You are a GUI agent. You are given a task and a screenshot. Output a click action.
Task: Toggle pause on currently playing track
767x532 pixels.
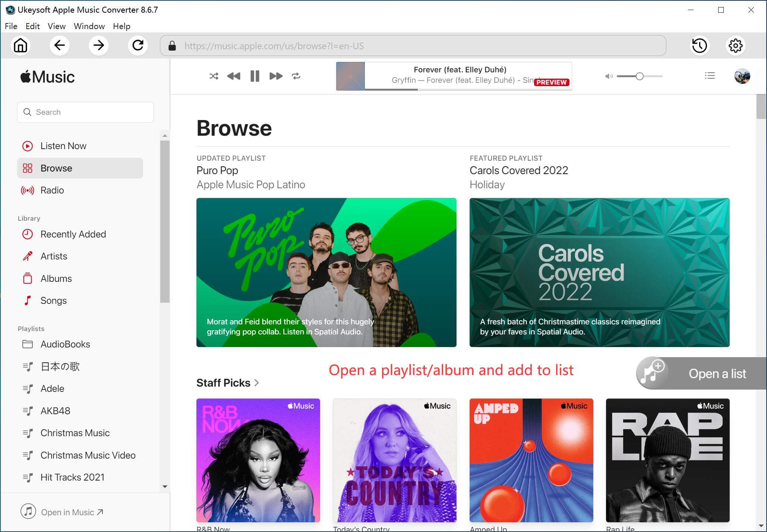pos(255,76)
